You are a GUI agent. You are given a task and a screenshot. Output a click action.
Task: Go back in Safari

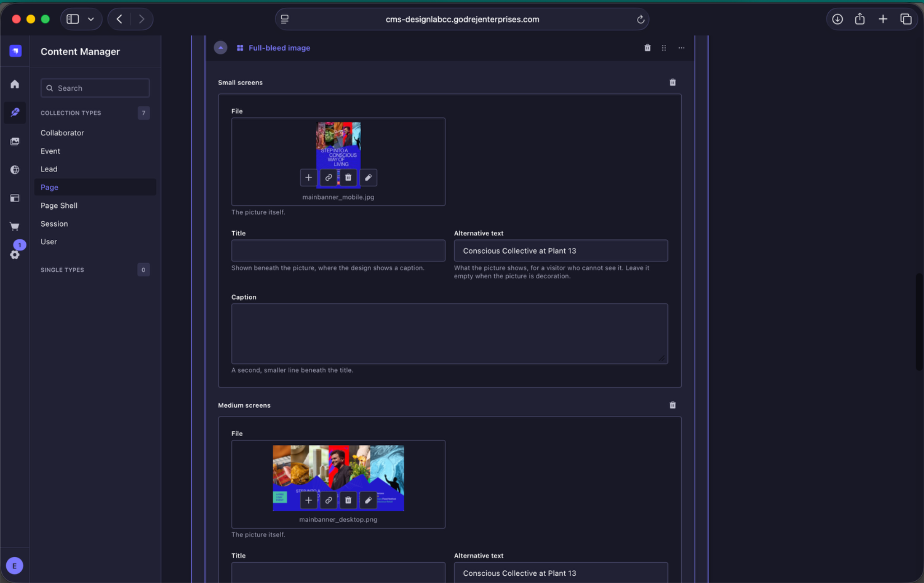(119, 19)
